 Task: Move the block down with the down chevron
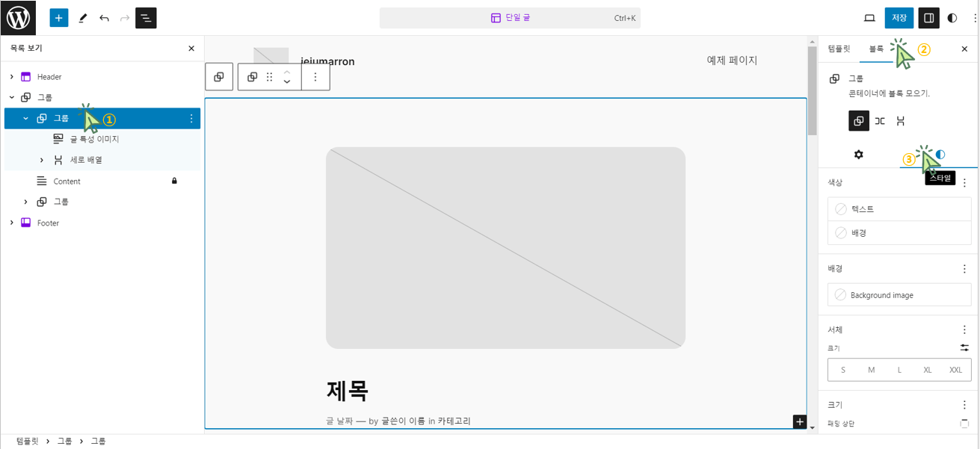coord(286,81)
